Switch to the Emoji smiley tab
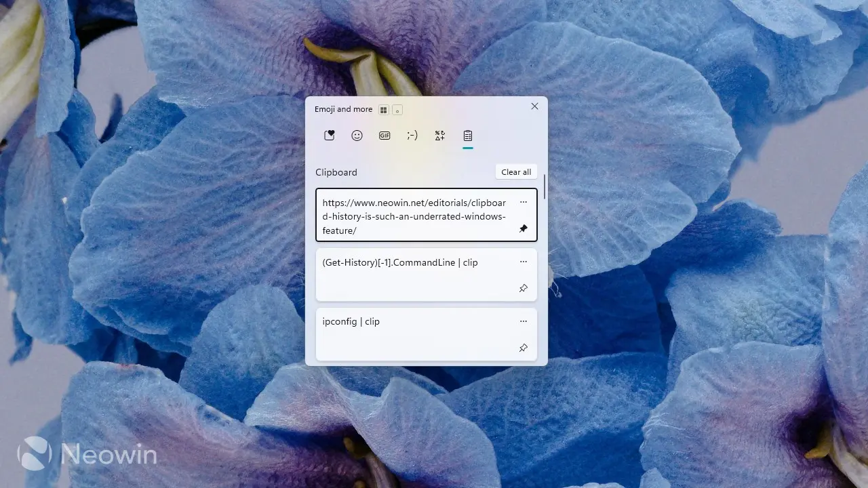Viewport: 868px width, 488px height. pyautogui.click(x=357, y=136)
